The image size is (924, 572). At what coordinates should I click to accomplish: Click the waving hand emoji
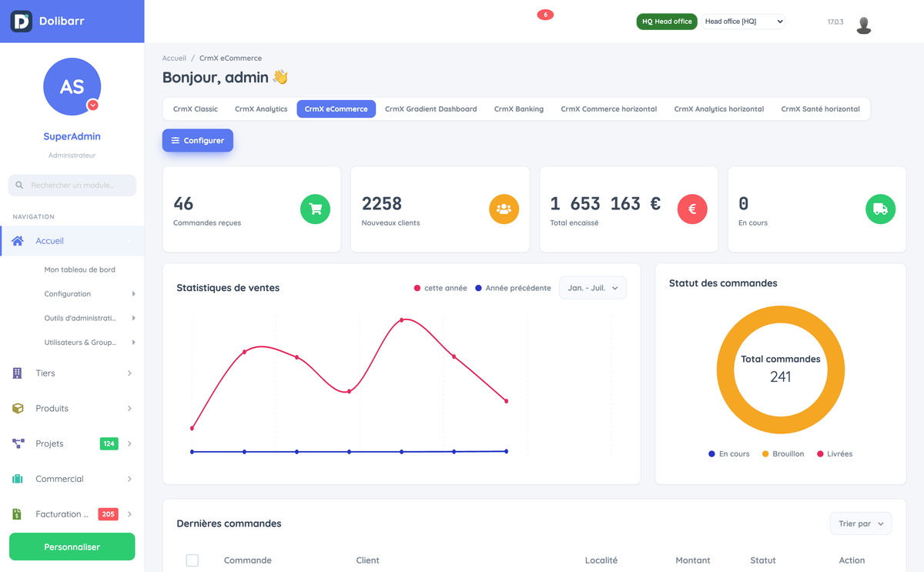(x=280, y=77)
